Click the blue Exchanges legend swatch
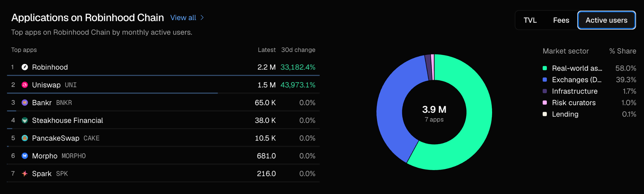Image resolution: width=644 pixels, height=194 pixels. [545, 80]
